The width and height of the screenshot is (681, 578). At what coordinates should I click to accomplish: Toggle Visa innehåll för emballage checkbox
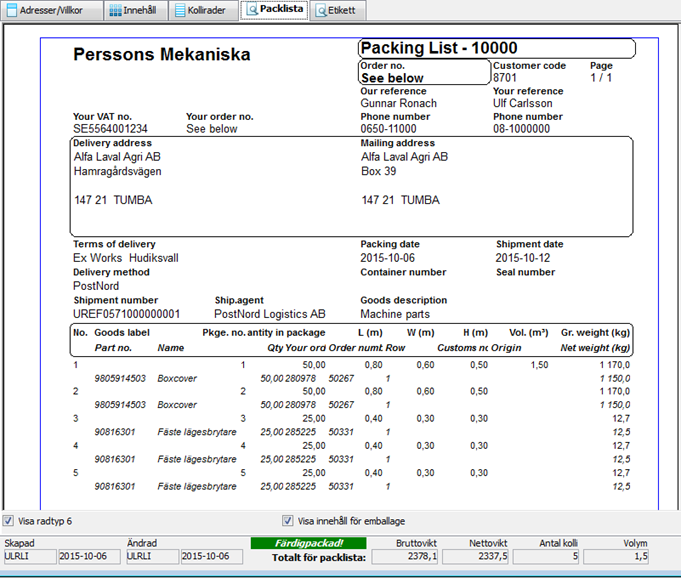[288, 521]
